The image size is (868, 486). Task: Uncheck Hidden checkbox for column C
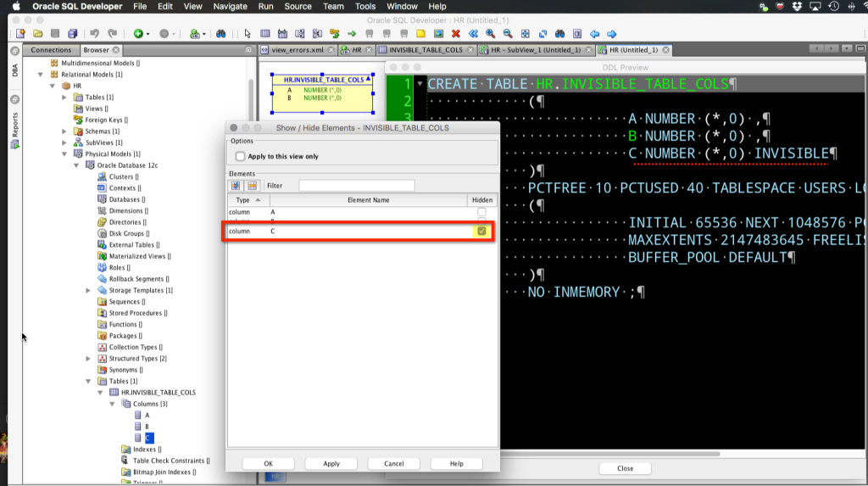tap(481, 232)
